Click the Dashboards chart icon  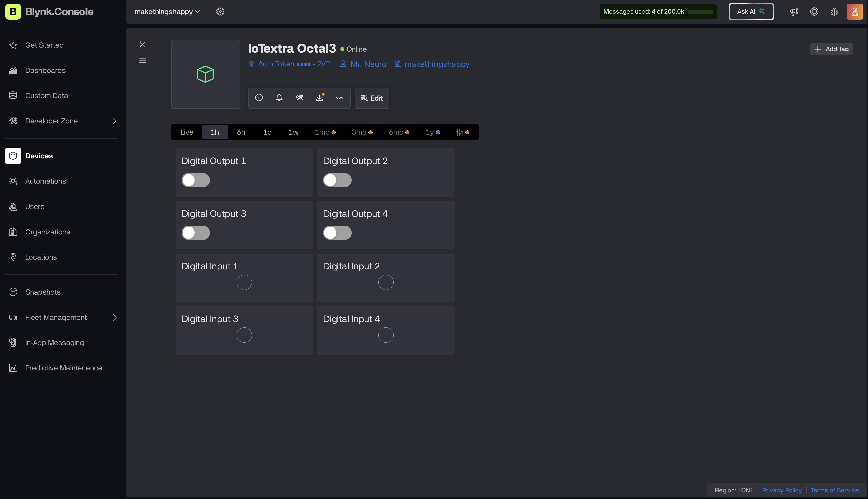click(13, 71)
